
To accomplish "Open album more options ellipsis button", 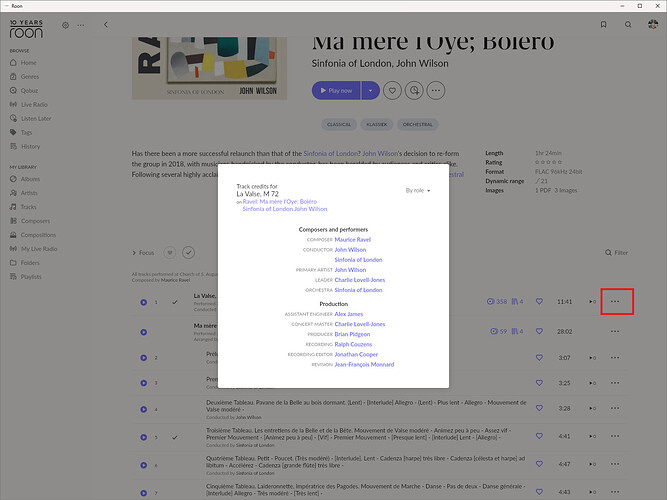I will (x=436, y=91).
